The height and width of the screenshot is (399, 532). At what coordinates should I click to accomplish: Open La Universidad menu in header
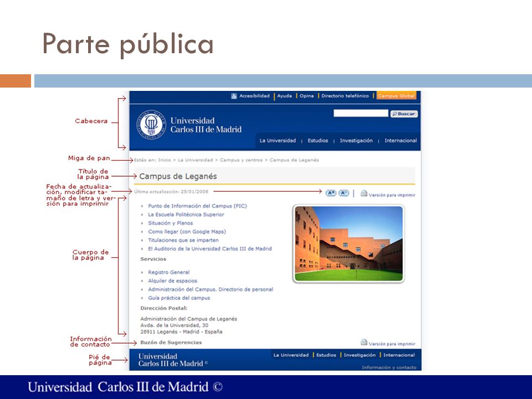click(278, 140)
